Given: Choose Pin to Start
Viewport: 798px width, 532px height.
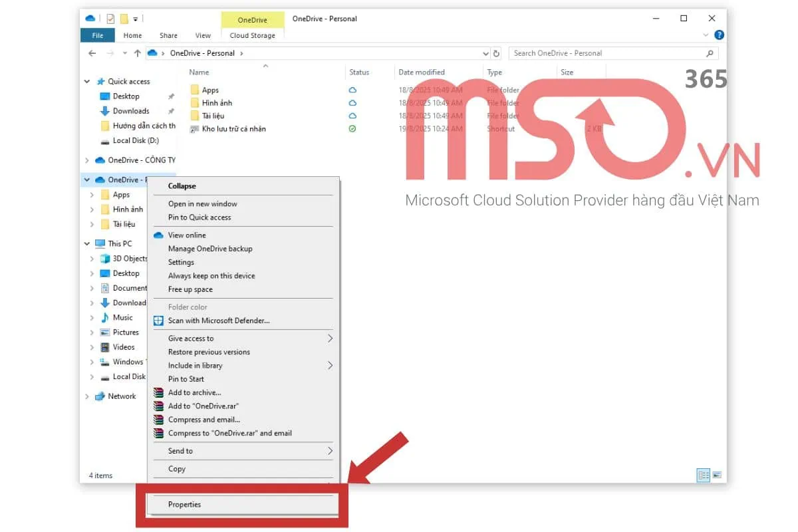Looking at the screenshot, I should 243,379.
